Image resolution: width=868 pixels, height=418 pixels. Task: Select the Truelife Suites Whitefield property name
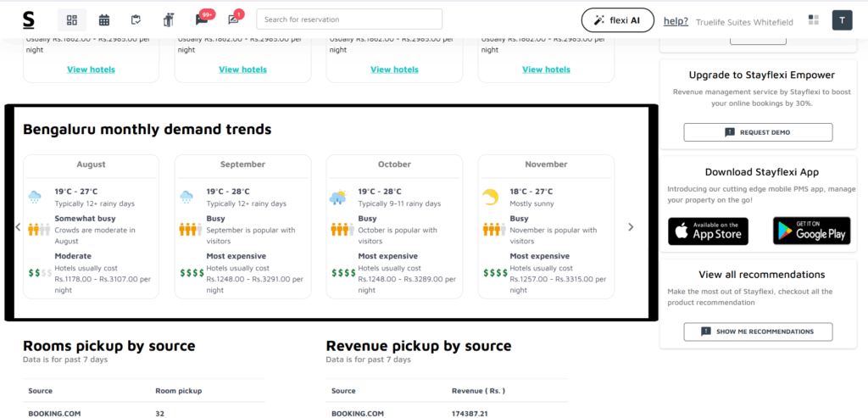coord(744,22)
